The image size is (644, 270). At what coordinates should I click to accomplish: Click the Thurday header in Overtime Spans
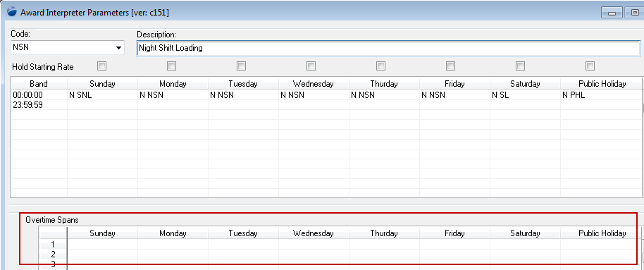pos(384,233)
